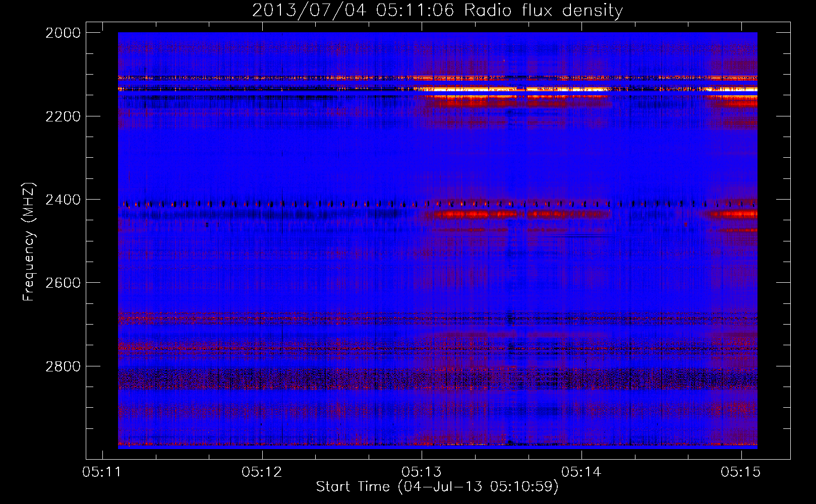Click the 2000 frequency tick label
Viewport: 816px width, 504px height.
(x=63, y=33)
